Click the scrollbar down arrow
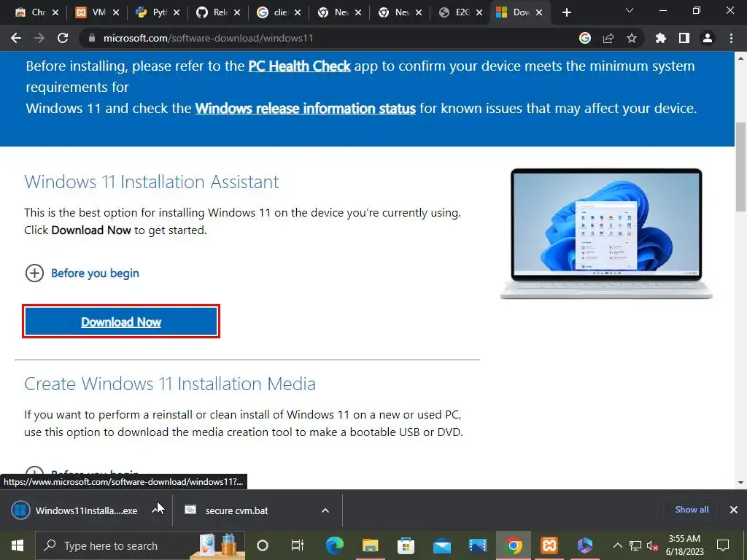 coord(740,483)
